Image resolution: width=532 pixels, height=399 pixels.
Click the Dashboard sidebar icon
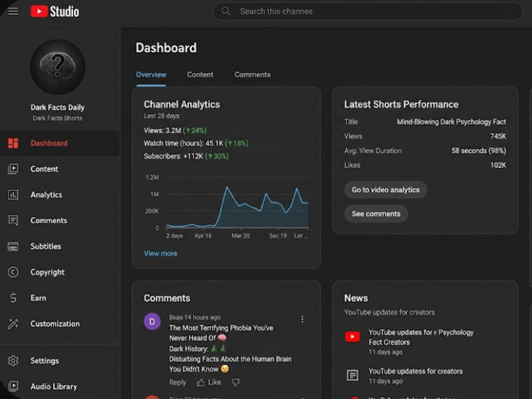13,143
